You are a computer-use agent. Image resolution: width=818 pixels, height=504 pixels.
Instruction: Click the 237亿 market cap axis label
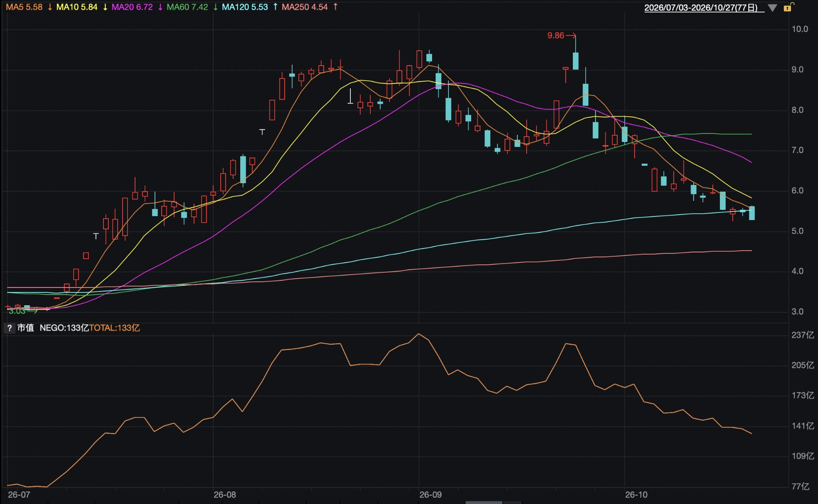[803, 335]
